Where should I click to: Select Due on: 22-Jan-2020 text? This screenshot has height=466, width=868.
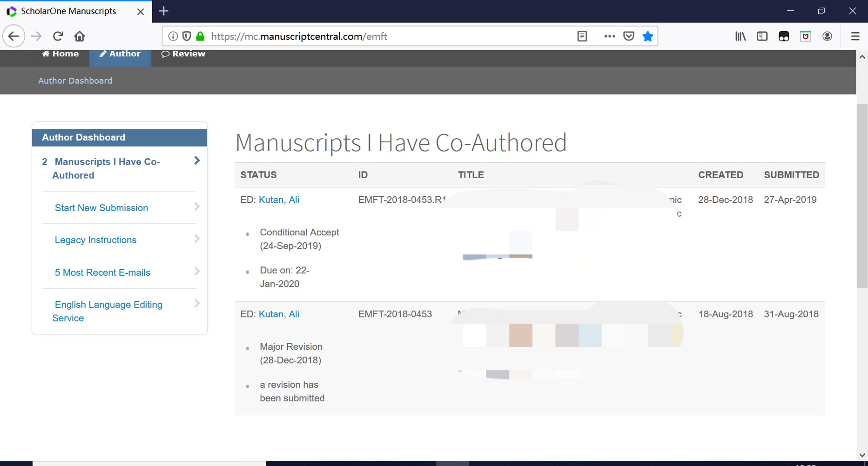[285, 277]
